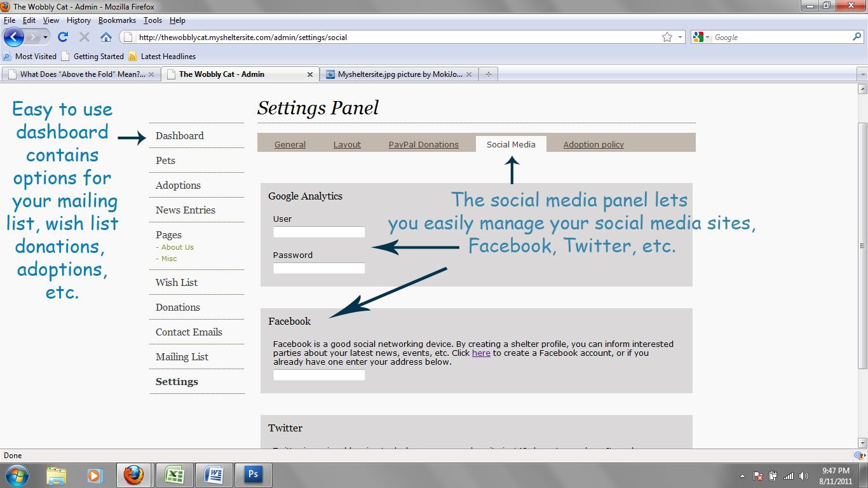Switch to PayPal Donations tab
Screen dimensions: 868x488
click(424, 144)
